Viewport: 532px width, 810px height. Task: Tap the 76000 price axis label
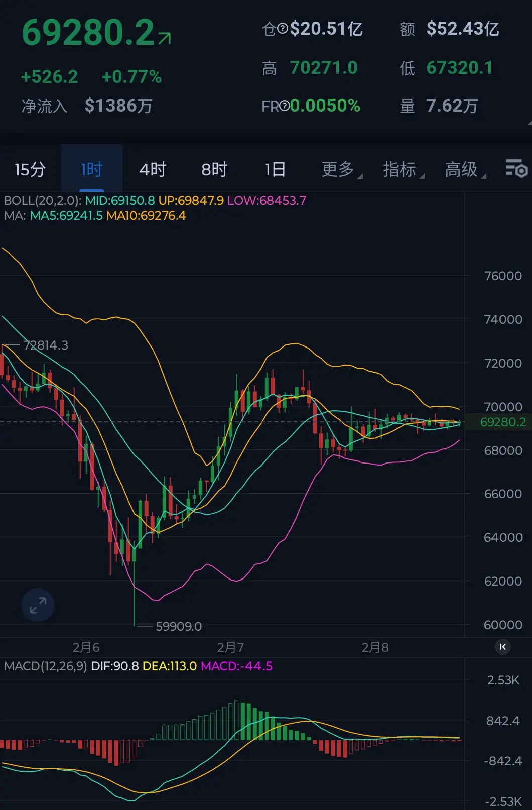click(x=503, y=276)
